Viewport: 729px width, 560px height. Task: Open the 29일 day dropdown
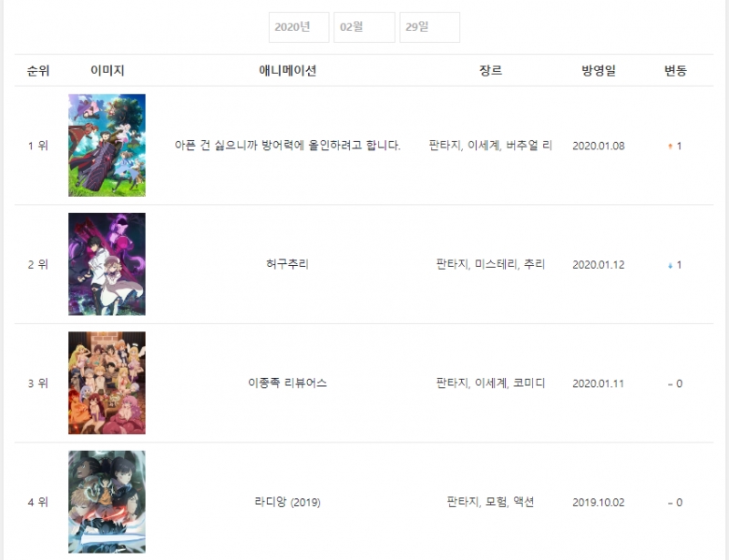coord(429,27)
